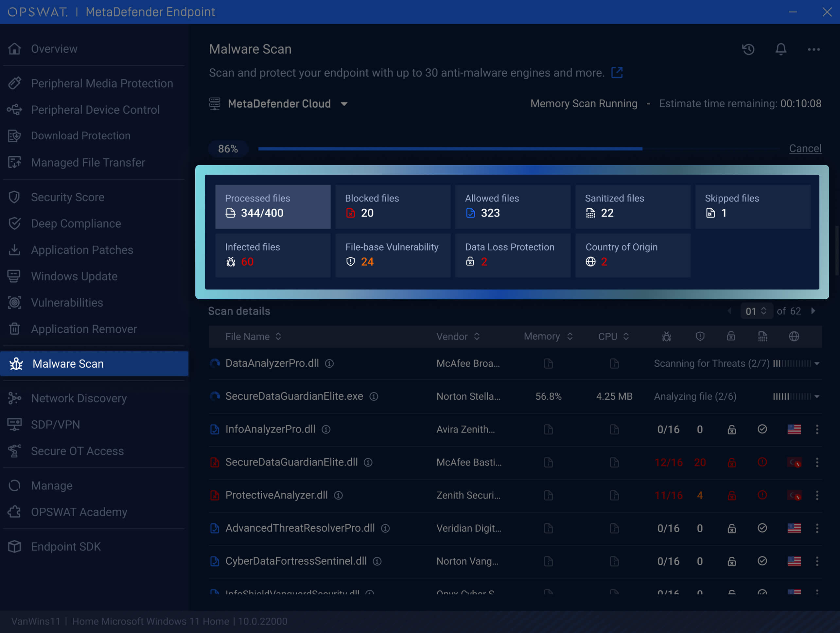Go to Peripheral Media Protection section
This screenshot has width=840, height=633.
[x=102, y=83]
